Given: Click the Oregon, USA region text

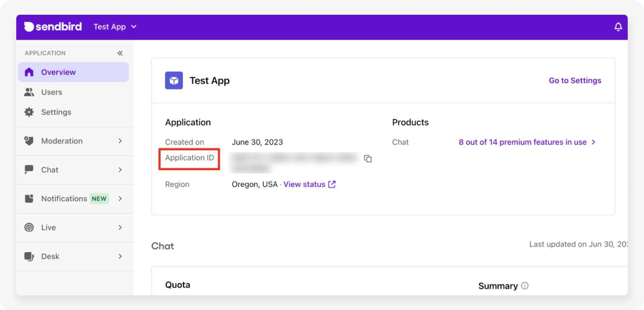Looking at the screenshot, I should [255, 184].
